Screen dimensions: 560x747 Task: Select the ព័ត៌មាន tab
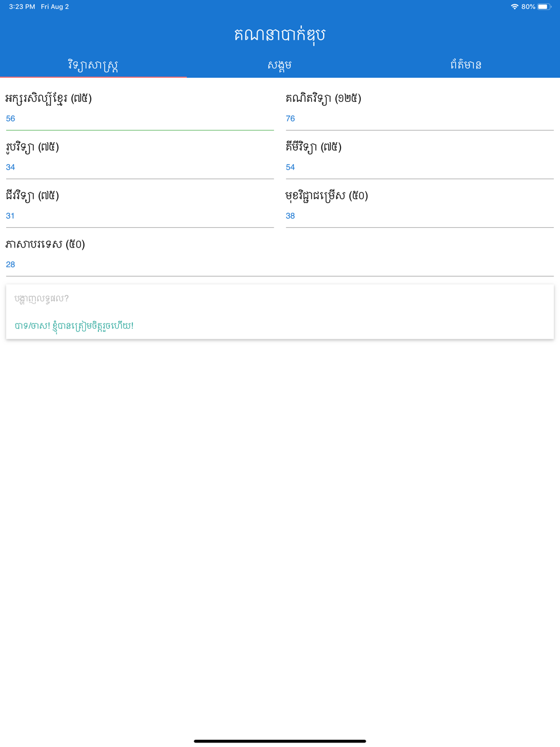(x=466, y=65)
